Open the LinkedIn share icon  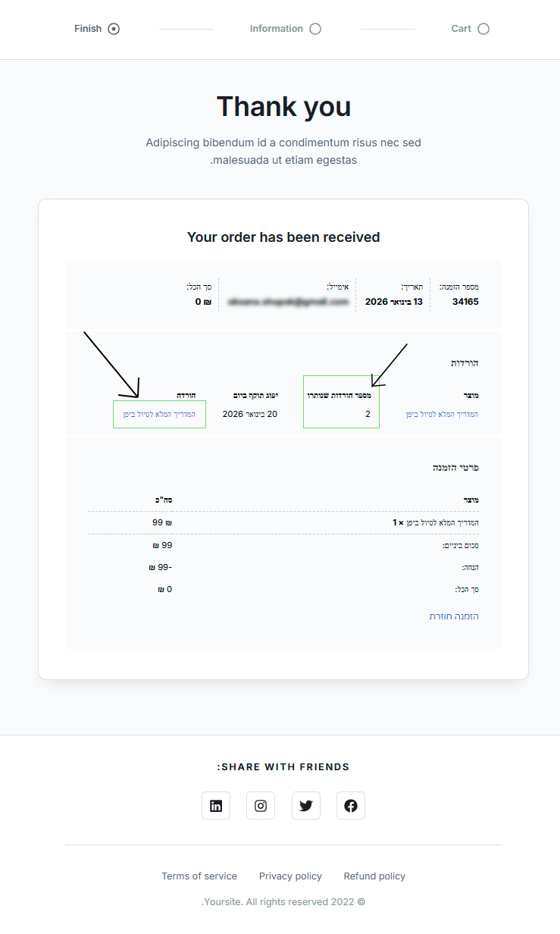click(216, 806)
